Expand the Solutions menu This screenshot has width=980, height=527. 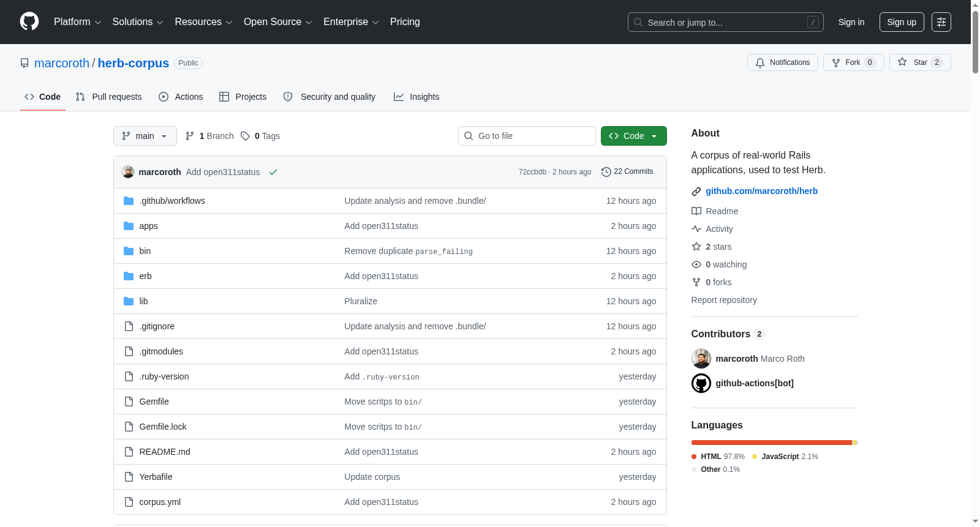click(x=138, y=22)
